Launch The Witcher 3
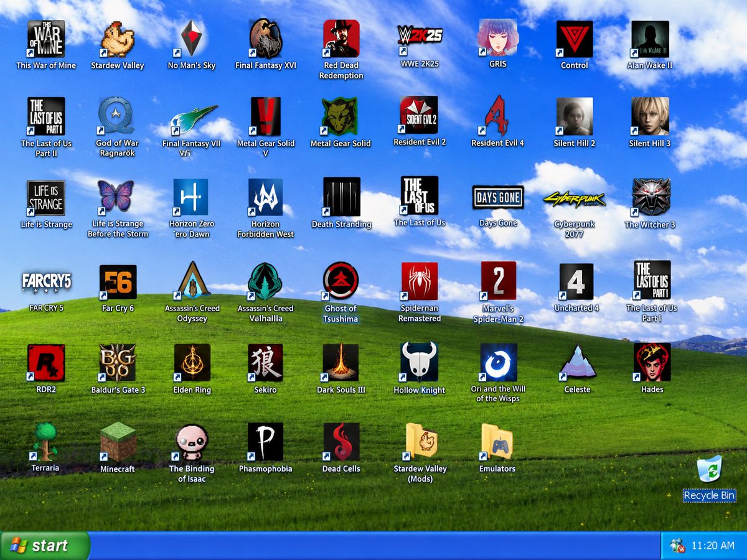Viewport: 747px width, 560px height. [651, 197]
